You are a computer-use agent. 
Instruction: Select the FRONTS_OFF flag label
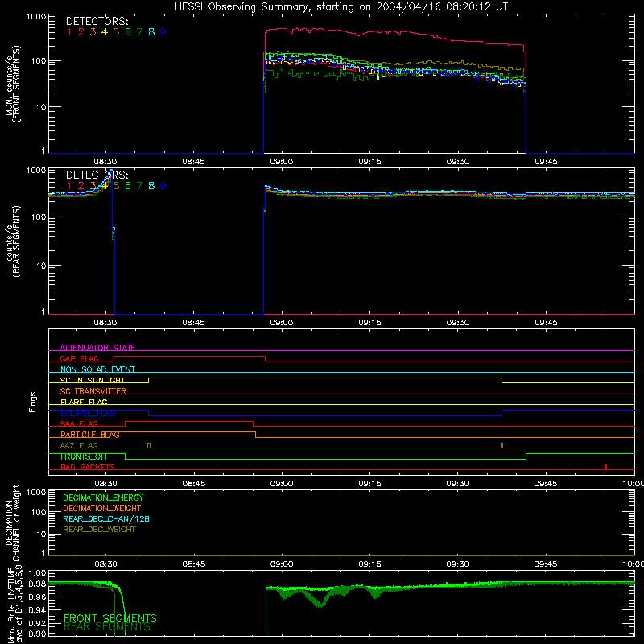pos(85,456)
